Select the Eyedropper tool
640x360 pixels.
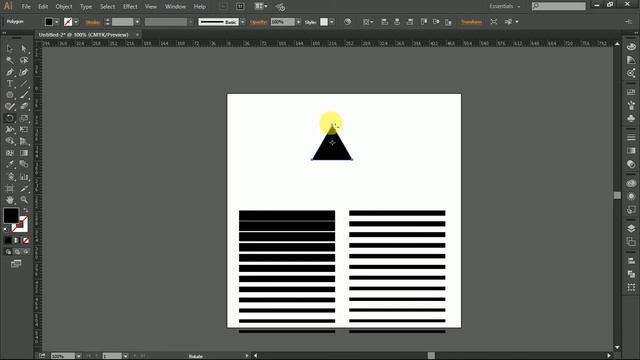[10, 164]
